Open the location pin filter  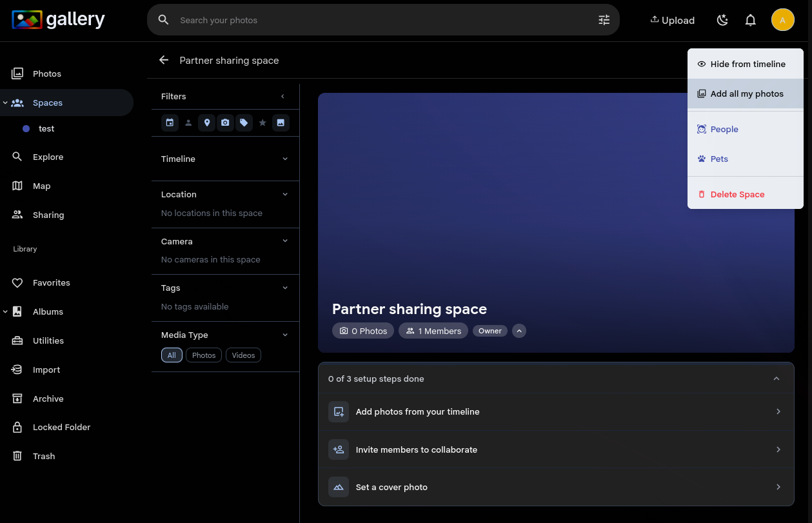206,123
